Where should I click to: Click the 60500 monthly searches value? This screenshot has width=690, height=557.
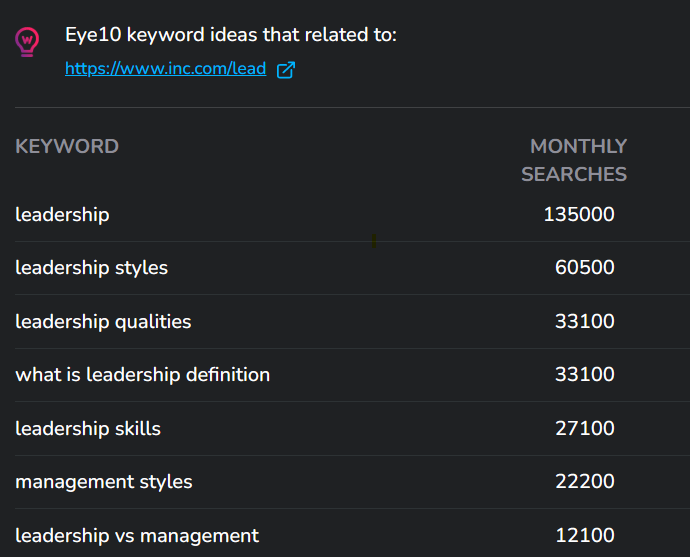pos(585,268)
